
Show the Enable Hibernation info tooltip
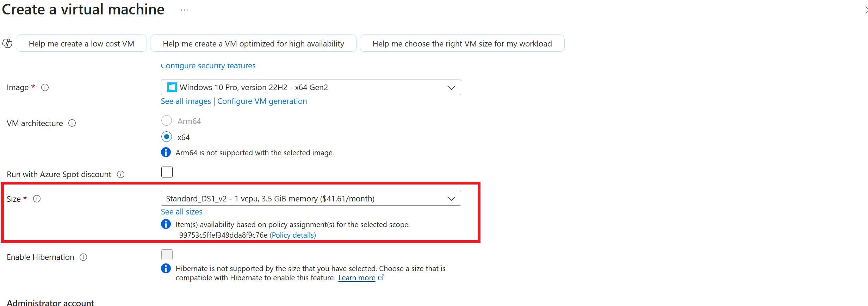tap(83, 257)
